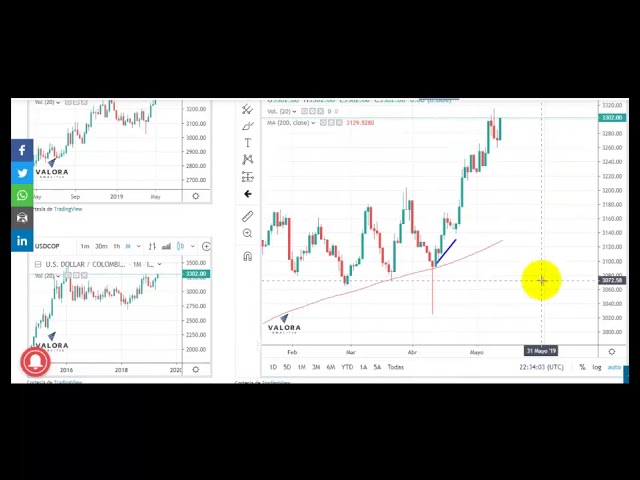Select candle chart style in USDCOP toolbar

pyautogui.click(x=180, y=246)
